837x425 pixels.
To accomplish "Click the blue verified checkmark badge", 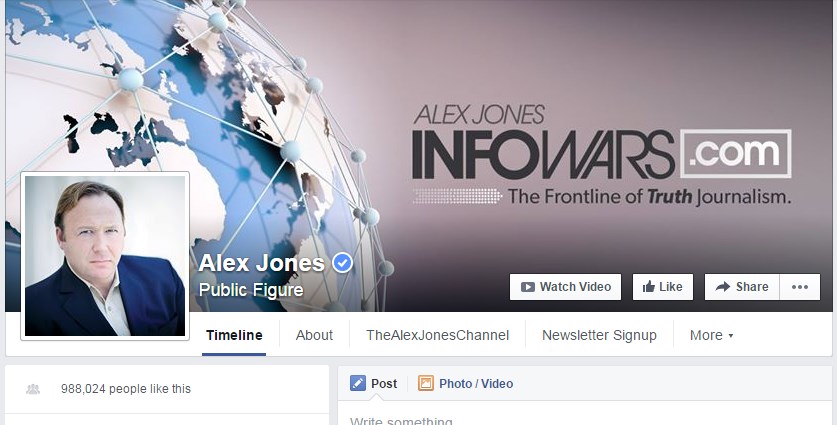I will pyautogui.click(x=342, y=263).
